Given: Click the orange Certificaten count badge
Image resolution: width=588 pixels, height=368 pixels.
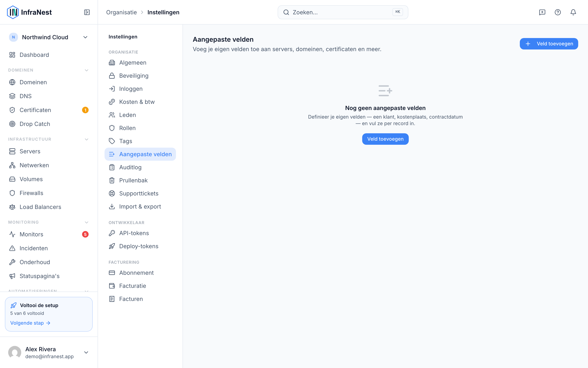Looking at the screenshot, I should tap(85, 110).
